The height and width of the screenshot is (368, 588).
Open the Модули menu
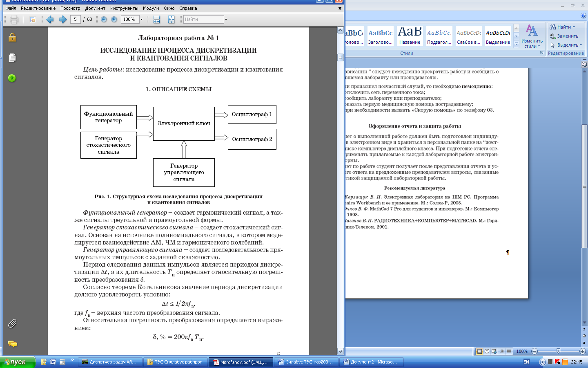pyautogui.click(x=151, y=8)
